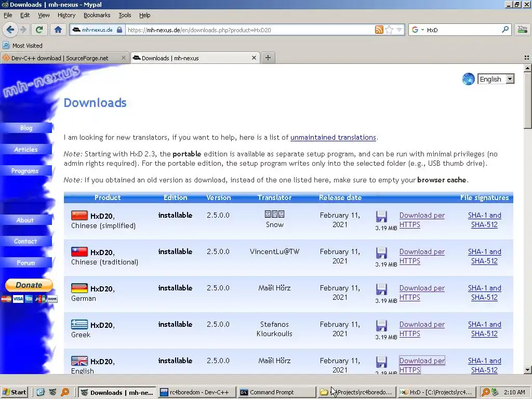Go to Home page icon
532x399 pixels.
tap(58, 30)
